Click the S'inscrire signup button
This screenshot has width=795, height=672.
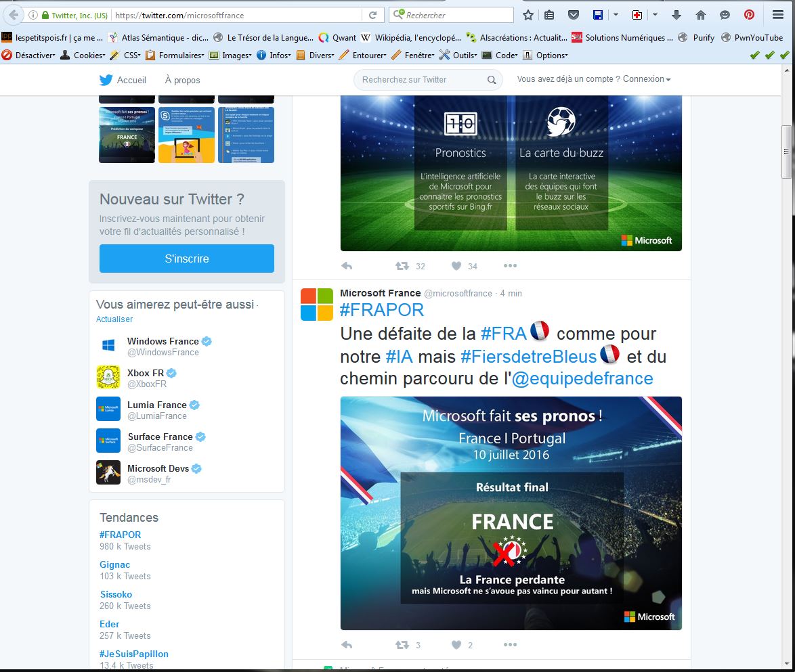tap(187, 259)
